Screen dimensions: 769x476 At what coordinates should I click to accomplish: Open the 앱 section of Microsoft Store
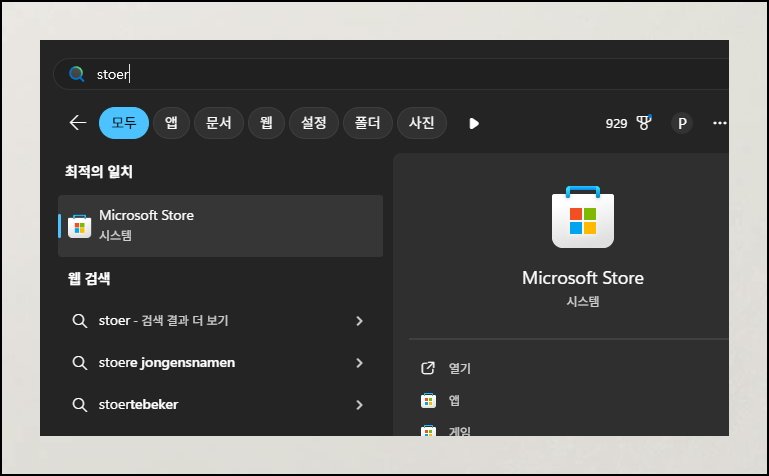[x=454, y=401]
